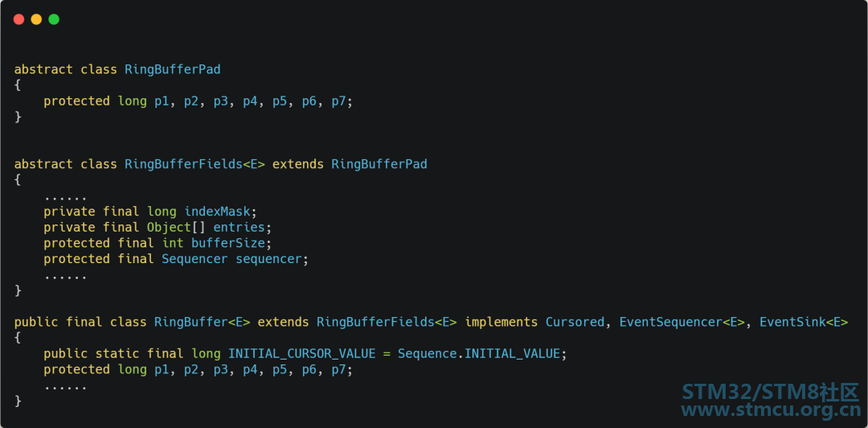The height and width of the screenshot is (428, 868).
Task: Click the Sequencer type name
Action: (x=194, y=259)
